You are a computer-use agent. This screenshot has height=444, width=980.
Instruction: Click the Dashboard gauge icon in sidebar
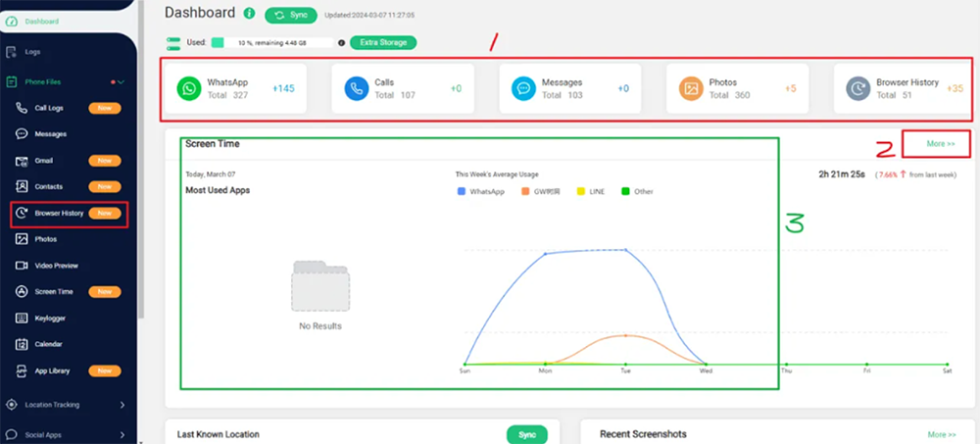pos(11,22)
